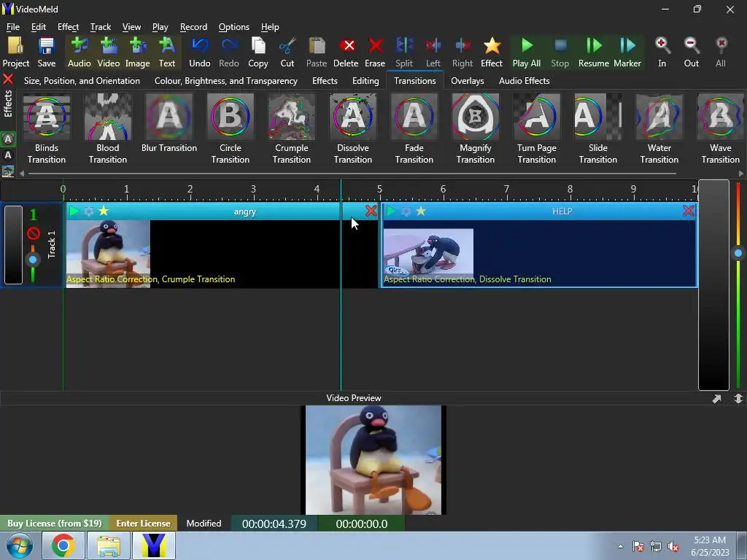Open the Track menu

click(x=101, y=27)
